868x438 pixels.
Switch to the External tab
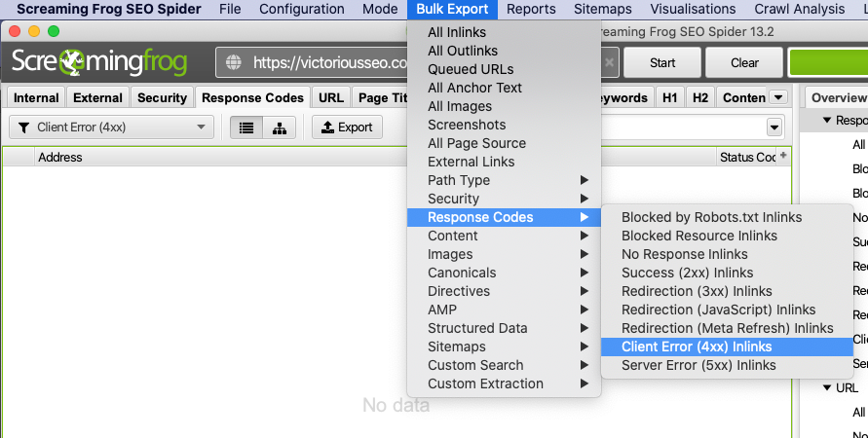click(x=97, y=97)
